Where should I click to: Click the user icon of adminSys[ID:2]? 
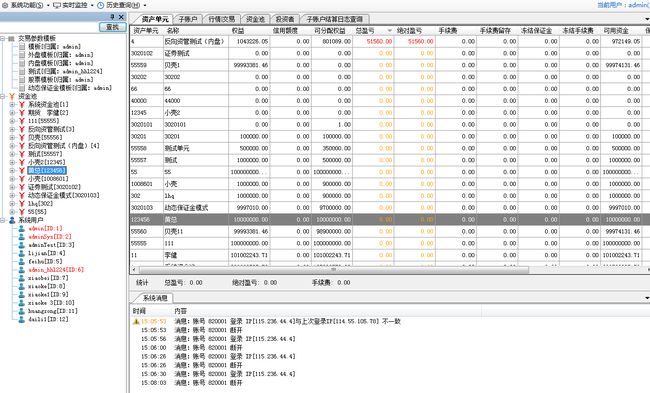[22, 237]
